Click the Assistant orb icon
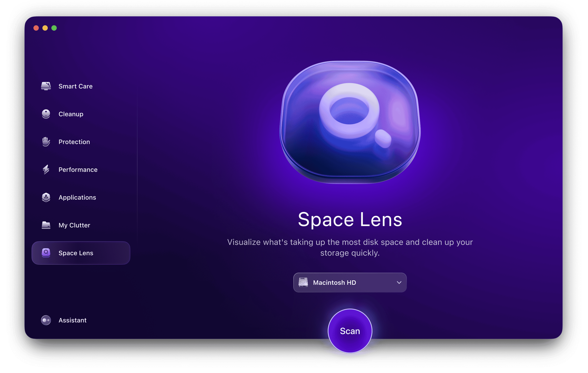Image resolution: width=588 pixels, height=373 pixels. coord(46,320)
